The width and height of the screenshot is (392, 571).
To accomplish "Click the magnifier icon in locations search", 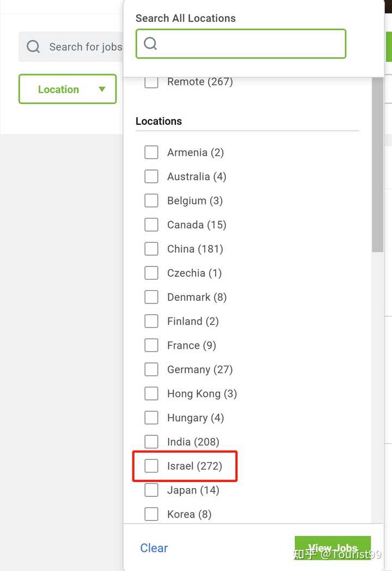I will (150, 44).
